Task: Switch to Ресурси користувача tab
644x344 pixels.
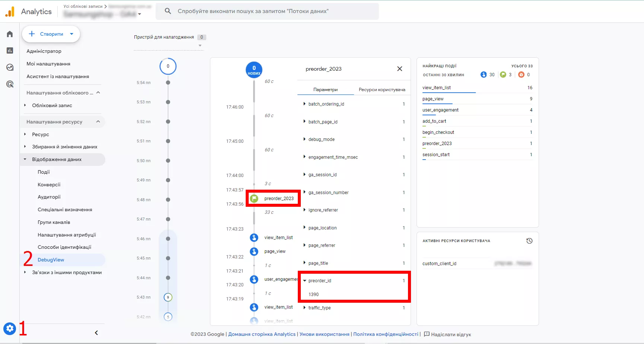Action: (382, 90)
